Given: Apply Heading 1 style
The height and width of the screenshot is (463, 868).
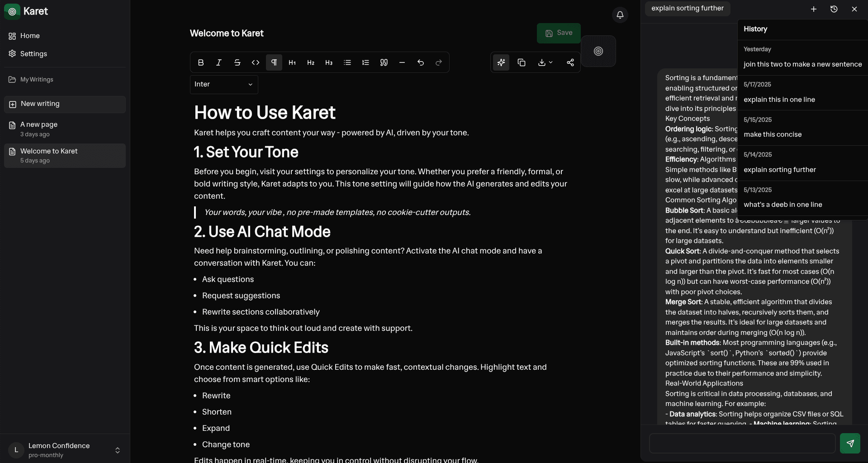Looking at the screenshot, I should 292,62.
